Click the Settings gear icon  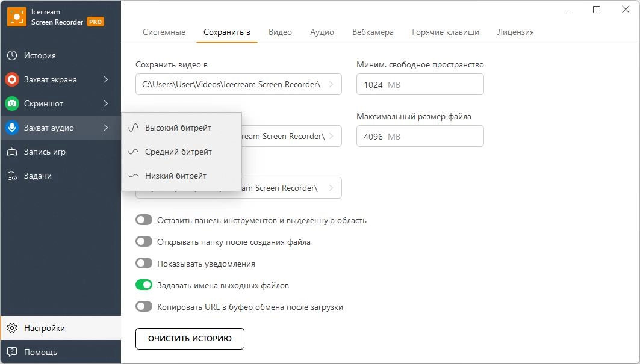pos(12,328)
